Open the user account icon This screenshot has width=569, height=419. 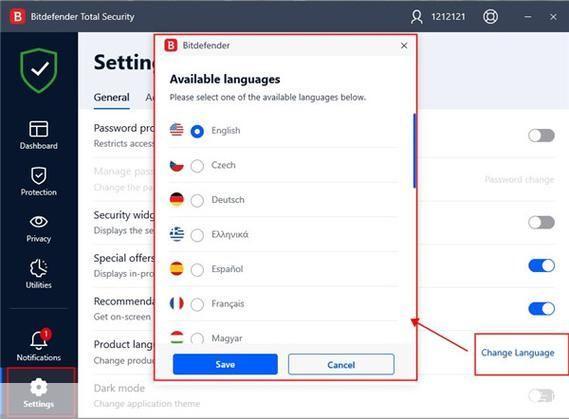click(x=417, y=17)
